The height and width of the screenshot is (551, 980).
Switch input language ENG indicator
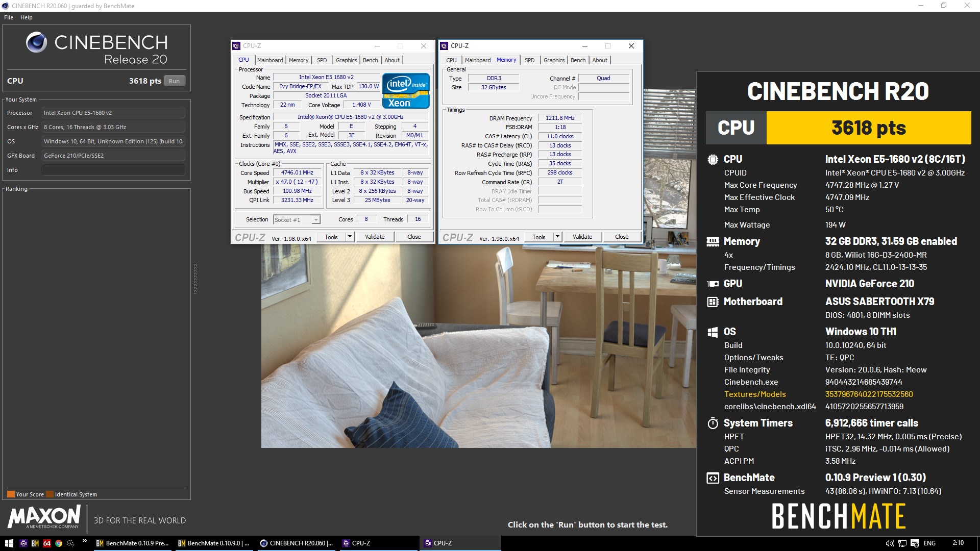pyautogui.click(x=930, y=543)
